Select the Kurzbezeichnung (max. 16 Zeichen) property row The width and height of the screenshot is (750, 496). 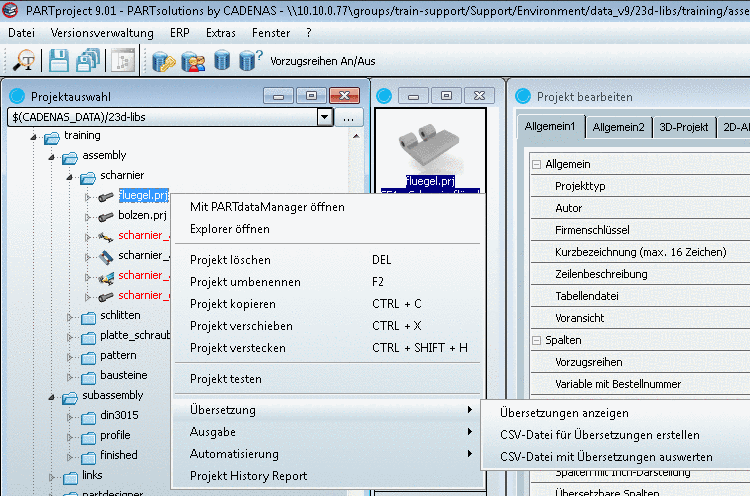[x=640, y=253]
